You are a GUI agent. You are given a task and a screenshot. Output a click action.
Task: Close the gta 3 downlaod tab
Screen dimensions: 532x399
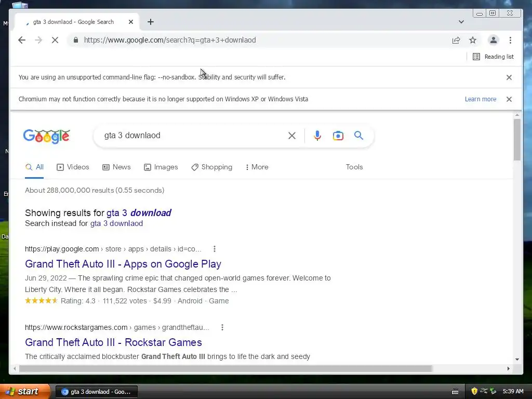(x=131, y=22)
